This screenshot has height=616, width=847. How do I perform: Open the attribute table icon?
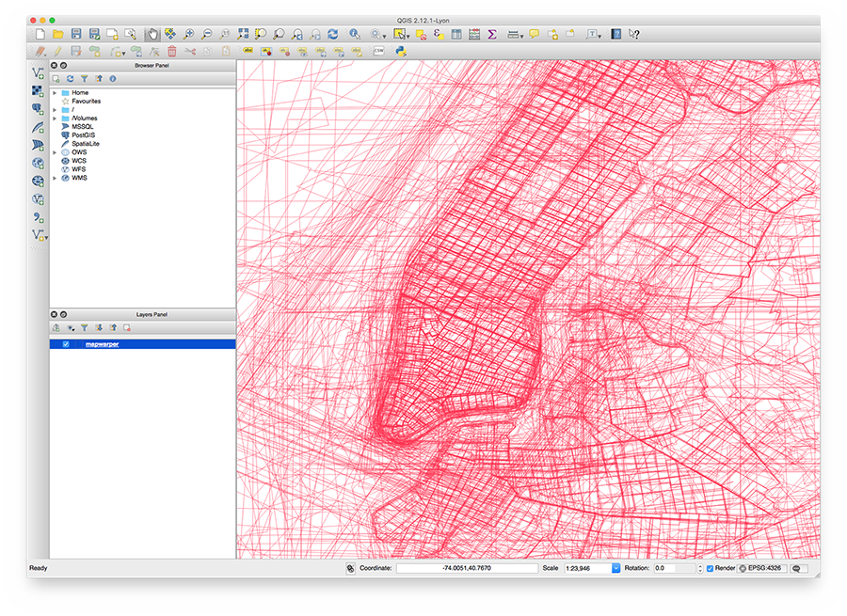pyautogui.click(x=456, y=34)
